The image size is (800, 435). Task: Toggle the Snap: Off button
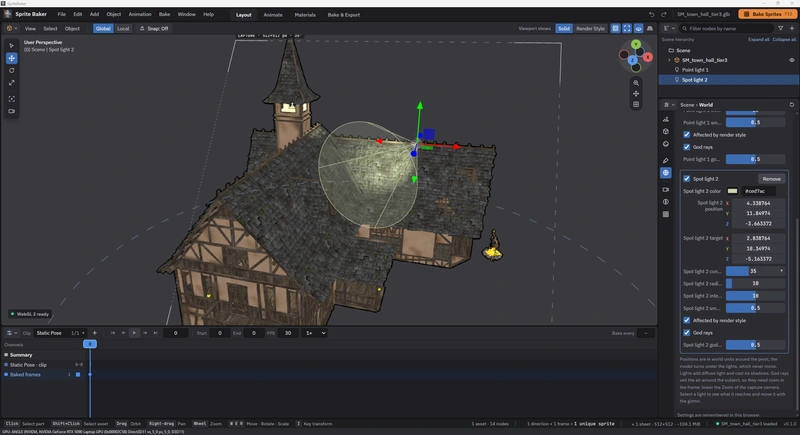point(155,29)
